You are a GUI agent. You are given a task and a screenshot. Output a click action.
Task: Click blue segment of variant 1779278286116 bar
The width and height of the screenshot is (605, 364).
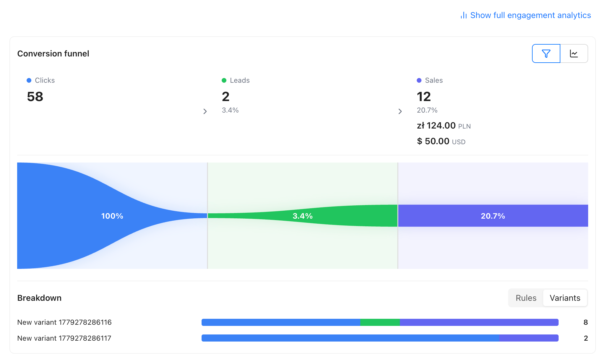[x=281, y=322]
